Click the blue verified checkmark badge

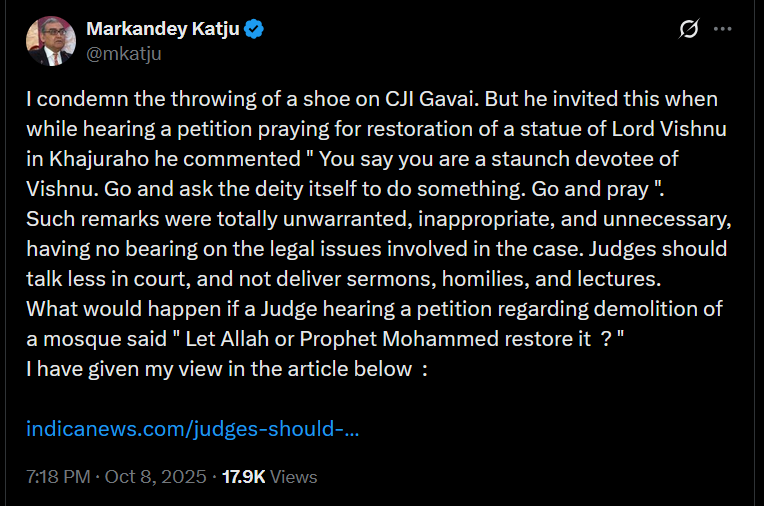255,30
